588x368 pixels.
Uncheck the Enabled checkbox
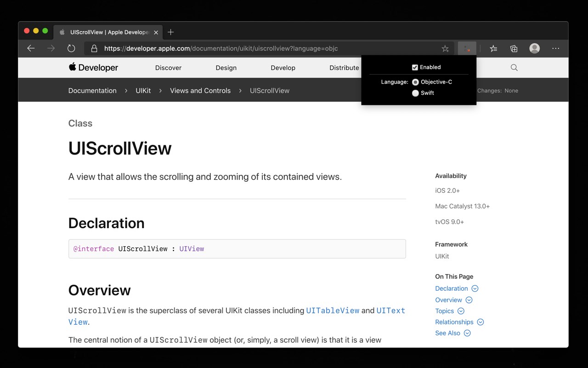pyautogui.click(x=415, y=67)
